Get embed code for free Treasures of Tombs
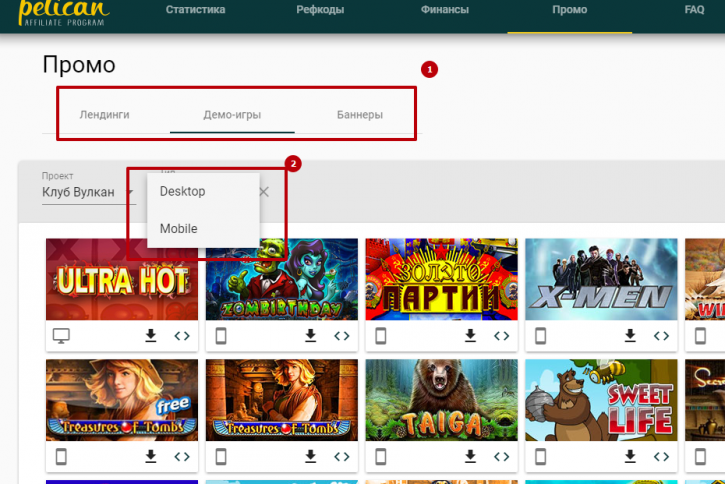This screenshot has height=484, width=725. pyautogui.click(x=182, y=457)
